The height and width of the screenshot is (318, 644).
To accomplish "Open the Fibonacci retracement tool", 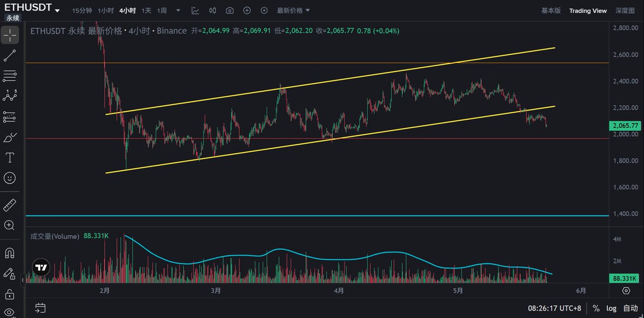I will coord(10,76).
